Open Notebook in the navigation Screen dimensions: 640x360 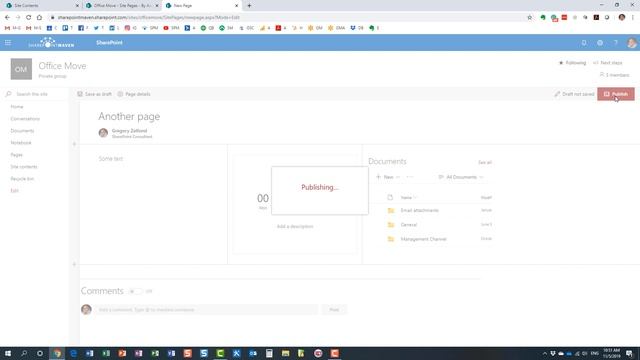point(21,143)
